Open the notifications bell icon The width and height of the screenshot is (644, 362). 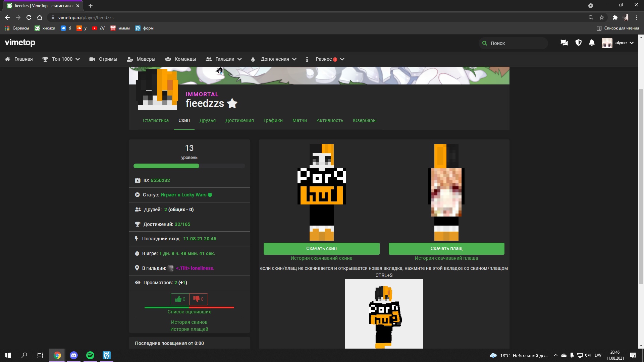tap(592, 43)
